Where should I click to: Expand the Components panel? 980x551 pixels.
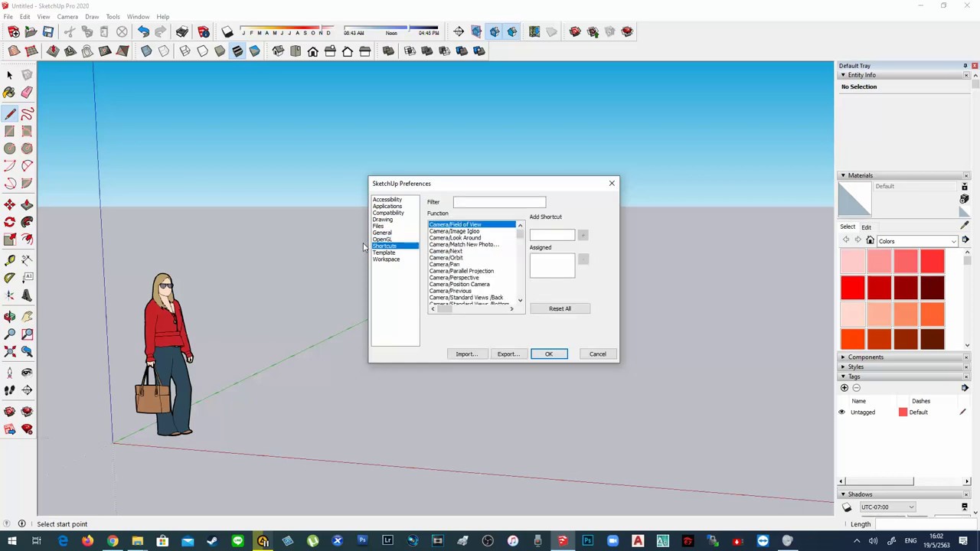(843, 357)
